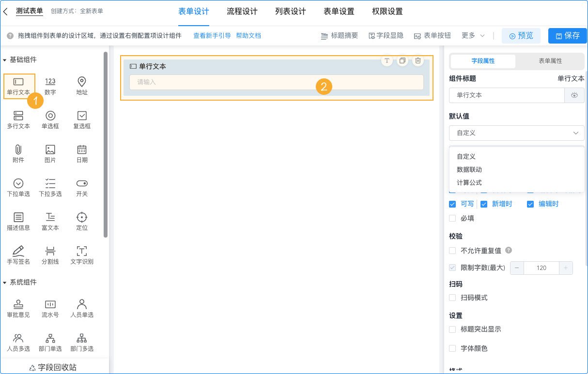The height and width of the screenshot is (374, 588).
Task: Switch to the 流程设计 tab
Action: 242,11
